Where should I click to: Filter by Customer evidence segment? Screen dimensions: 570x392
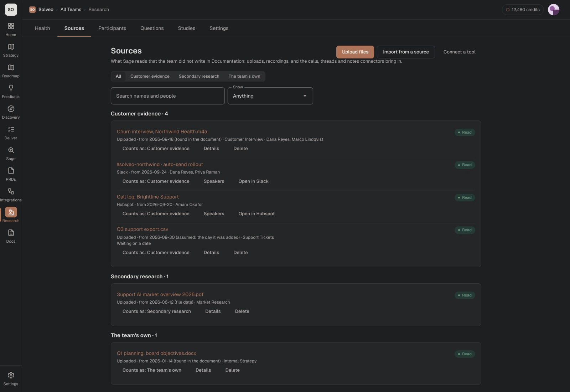(150, 76)
